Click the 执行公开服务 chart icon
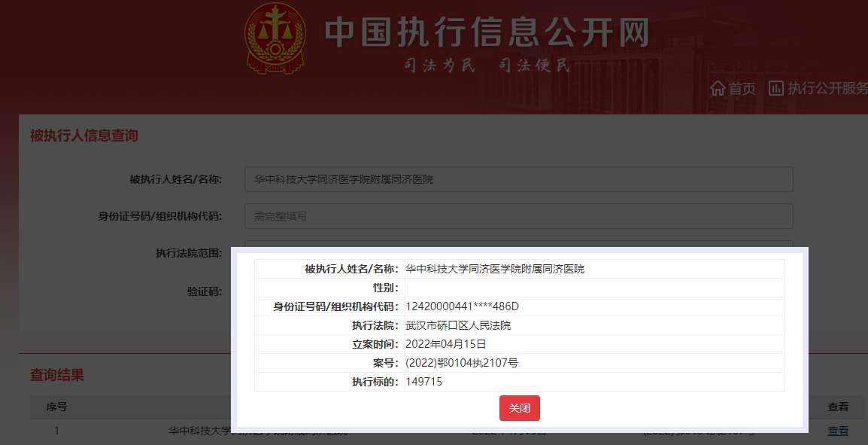868x445 pixels. 776,87
